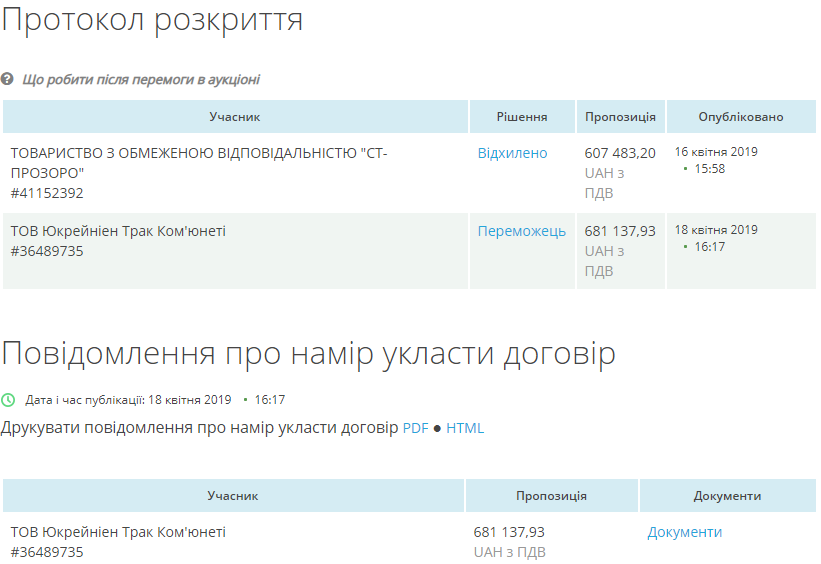Viewport: 821px width, 564px height.
Task: Download the notice as PDF
Action: [x=415, y=428]
